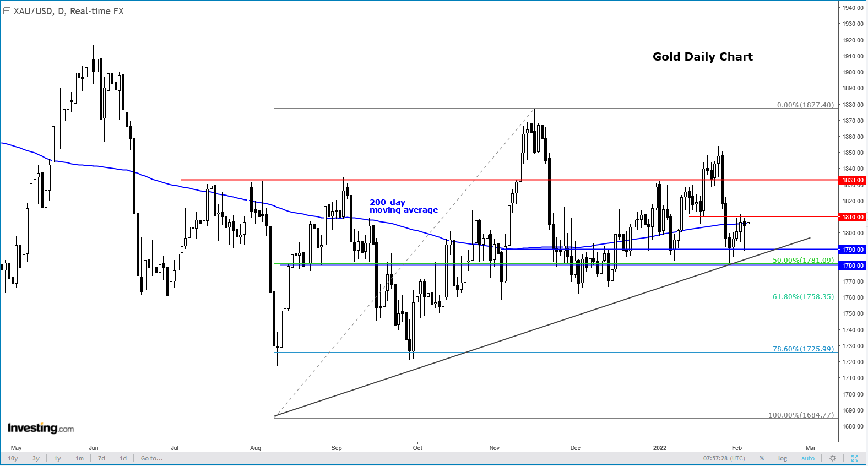This screenshot has height=466, width=868.
Task: Click the 50.00%(1781.09) Fibonacci label
Action: 804,260
